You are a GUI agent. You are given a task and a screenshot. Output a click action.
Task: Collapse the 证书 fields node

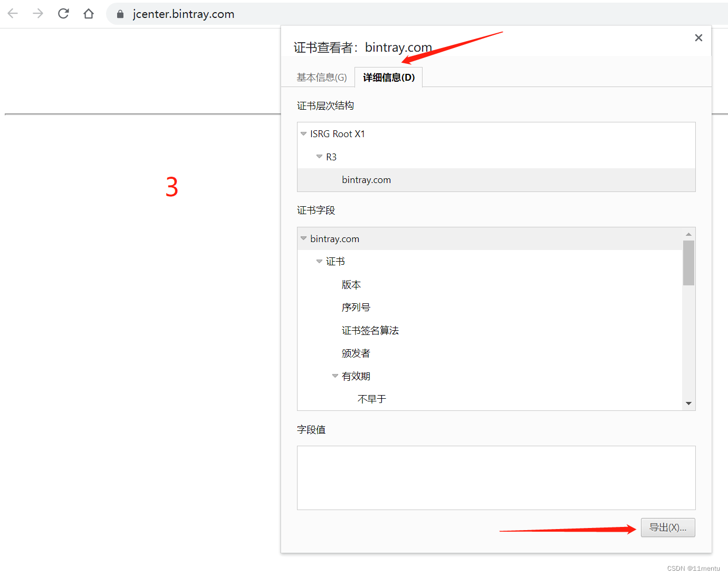point(319,261)
